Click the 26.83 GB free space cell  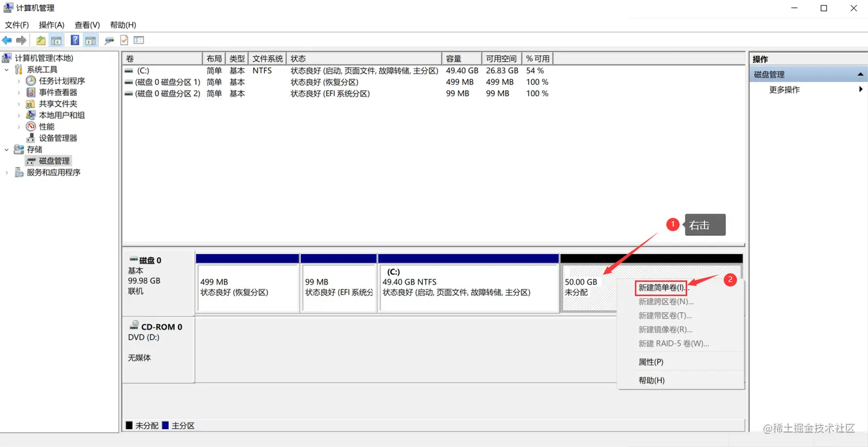click(502, 71)
